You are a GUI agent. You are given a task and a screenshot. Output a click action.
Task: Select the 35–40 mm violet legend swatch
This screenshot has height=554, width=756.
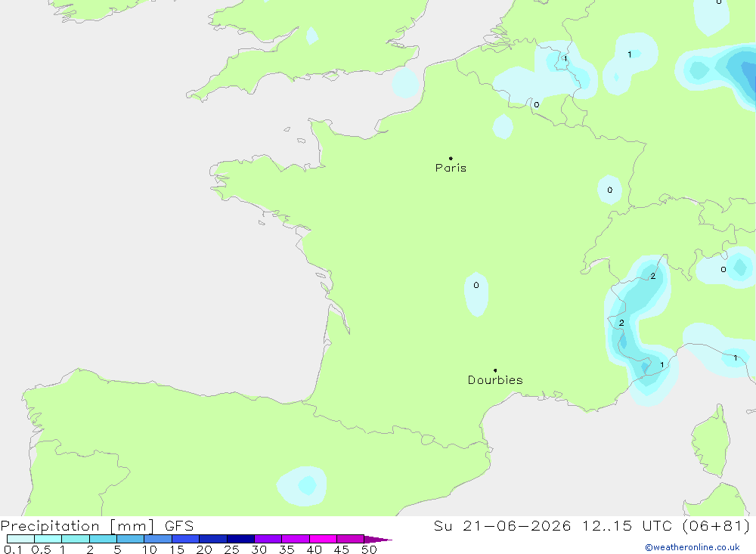pyautogui.click(x=296, y=539)
